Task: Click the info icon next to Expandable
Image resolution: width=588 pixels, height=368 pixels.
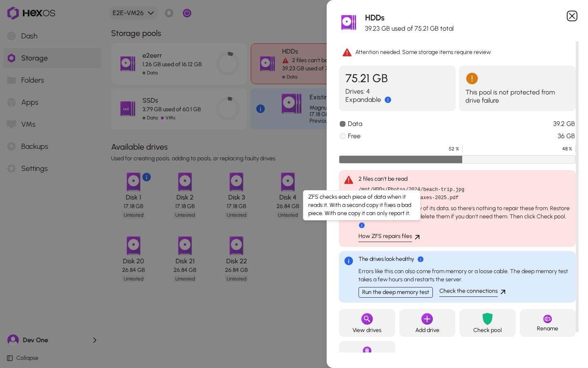Action: tap(388, 100)
